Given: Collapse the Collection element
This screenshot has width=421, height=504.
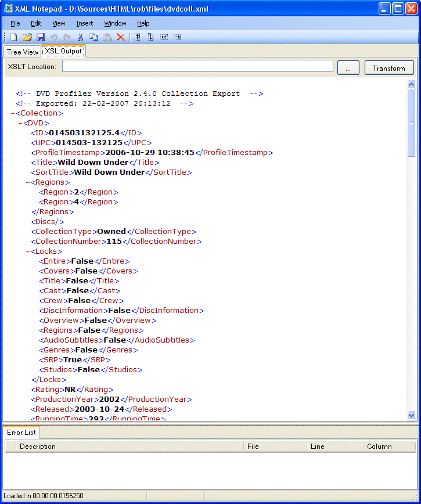Looking at the screenshot, I should (x=13, y=113).
